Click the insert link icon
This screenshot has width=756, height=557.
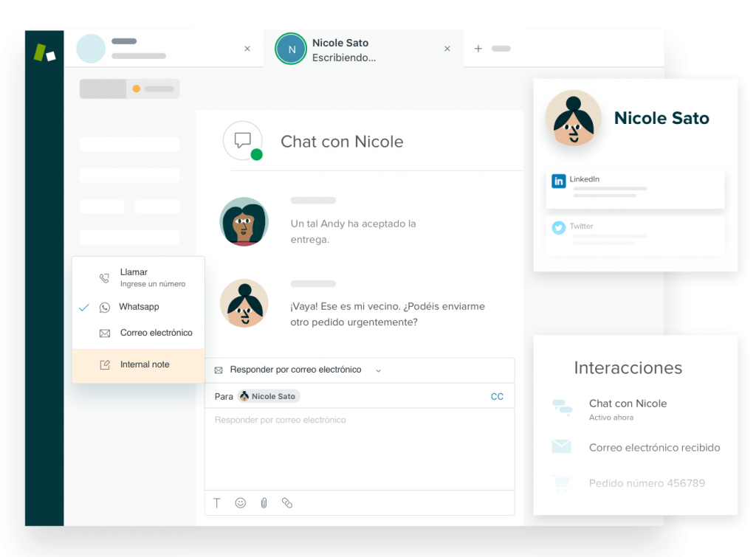(287, 503)
